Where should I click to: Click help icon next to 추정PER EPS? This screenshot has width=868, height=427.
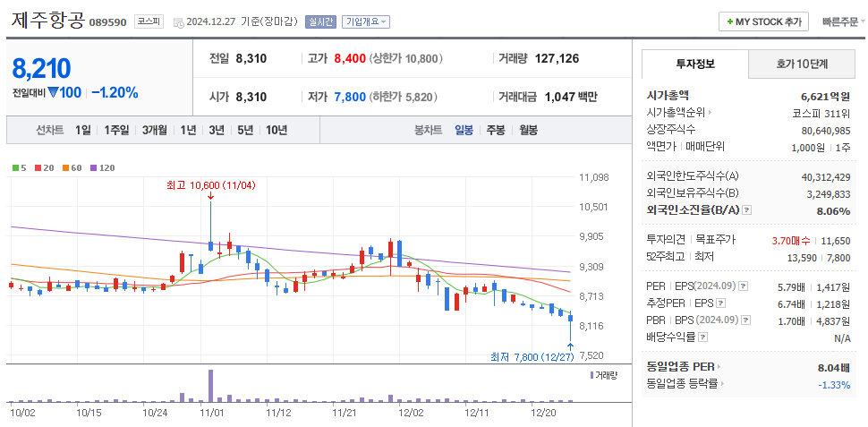pyautogui.click(x=720, y=303)
